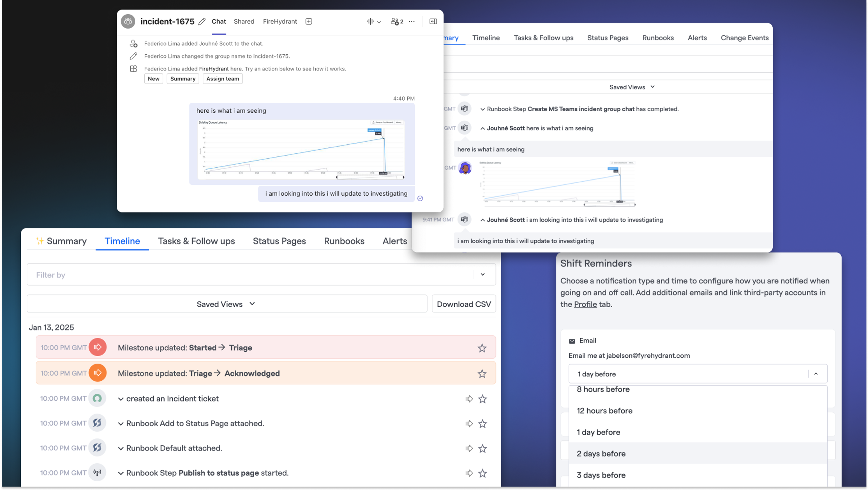The image size is (868, 490).
Task: Click milestone icon beside created an Incident ticket
Action: (469, 399)
